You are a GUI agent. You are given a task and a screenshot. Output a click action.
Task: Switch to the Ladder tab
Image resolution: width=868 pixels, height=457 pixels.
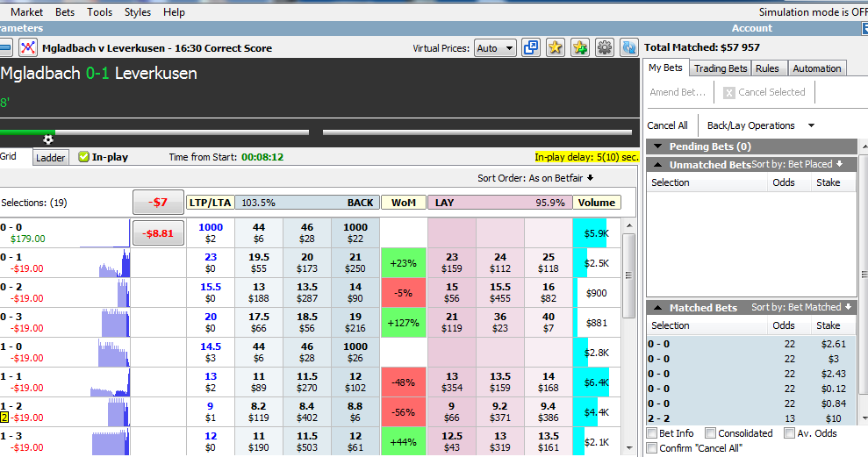pyautogui.click(x=50, y=158)
